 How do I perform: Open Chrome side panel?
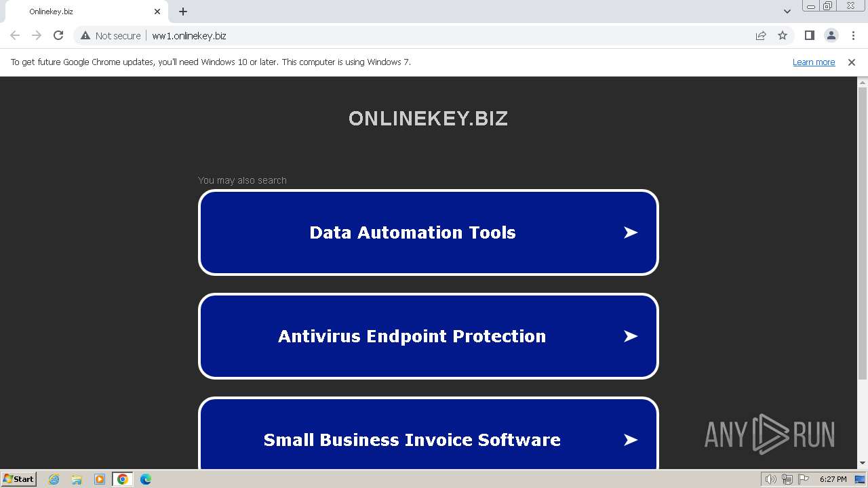click(809, 35)
